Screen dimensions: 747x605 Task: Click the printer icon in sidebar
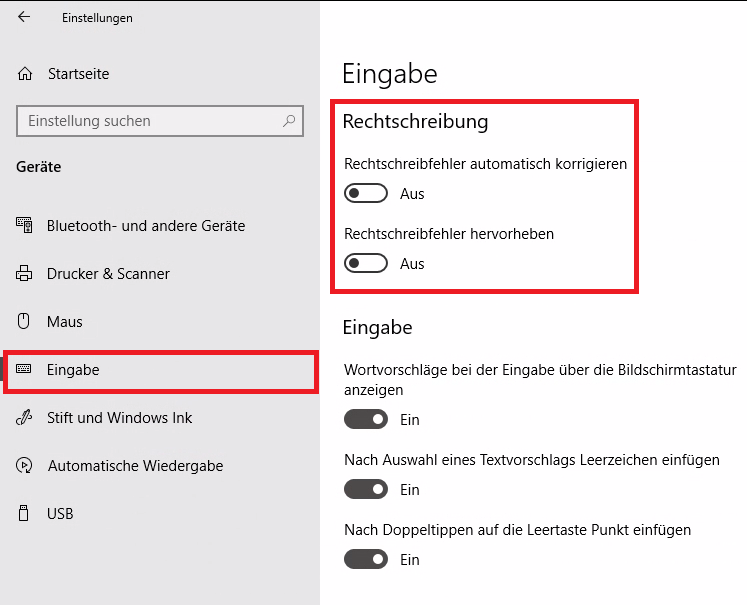click(x=25, y=274)
